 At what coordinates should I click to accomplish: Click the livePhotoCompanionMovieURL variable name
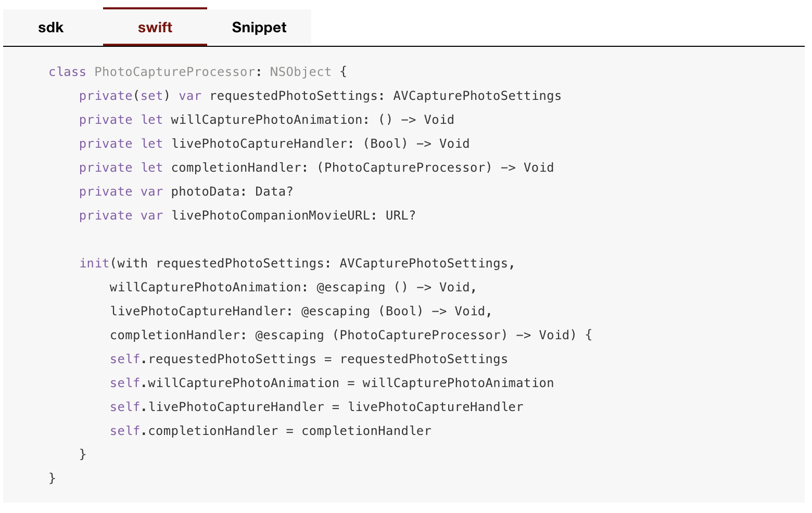coord(271,215)
